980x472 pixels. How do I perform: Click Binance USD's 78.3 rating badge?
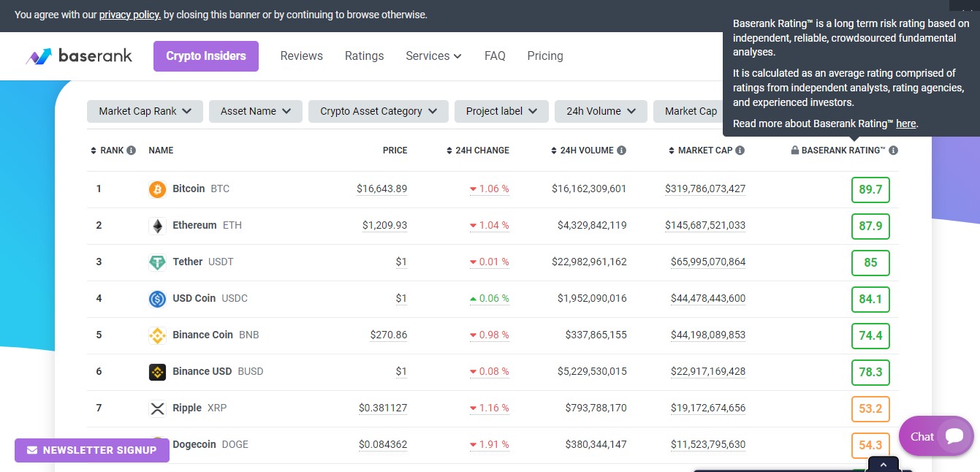[x=870, y=373]
